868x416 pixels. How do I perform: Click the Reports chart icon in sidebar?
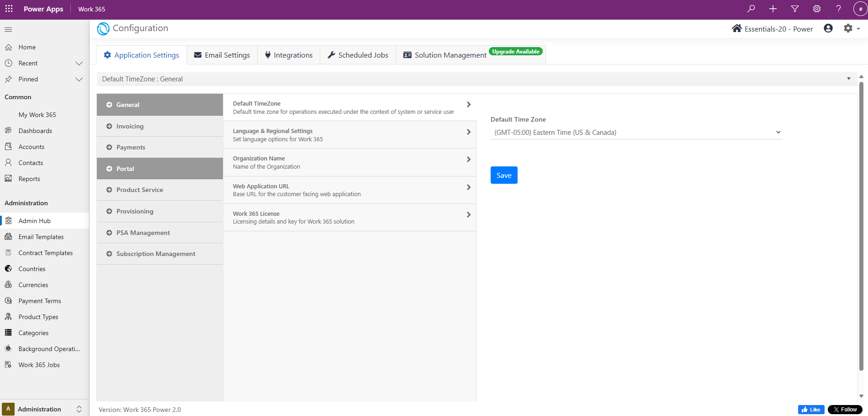8,178
